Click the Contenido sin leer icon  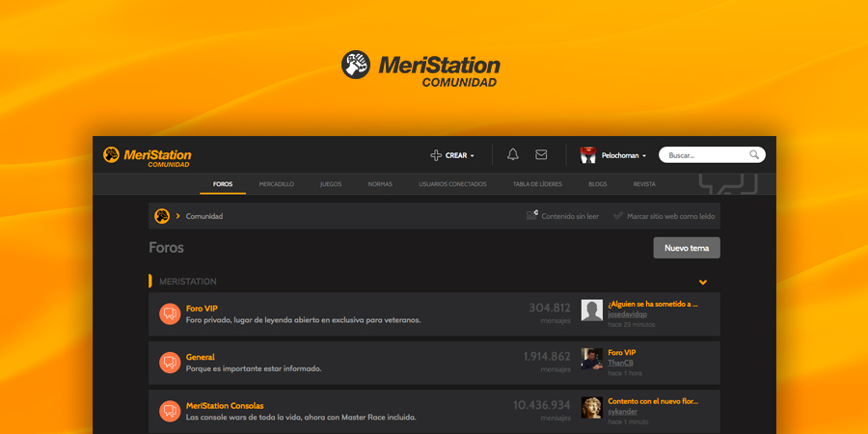pos(532,215)
